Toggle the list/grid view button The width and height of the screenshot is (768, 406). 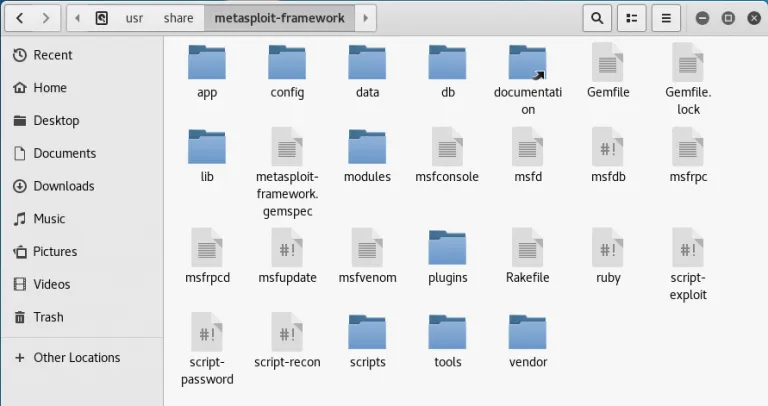(631, 18)
